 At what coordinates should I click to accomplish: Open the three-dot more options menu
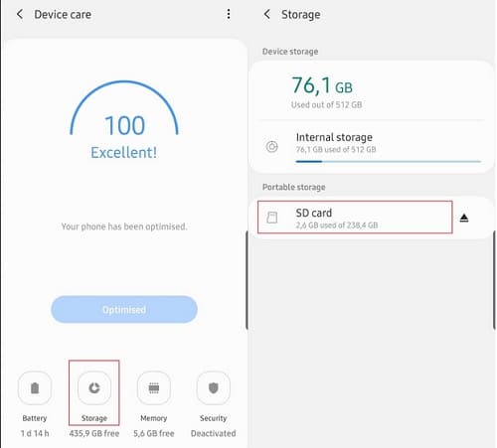[229, 14]
